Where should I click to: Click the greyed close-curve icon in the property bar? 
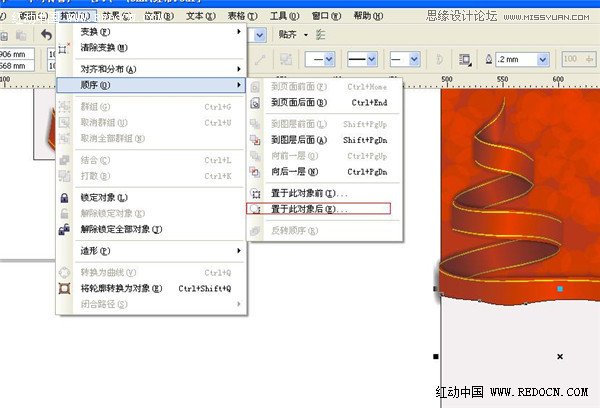[440, 59]
